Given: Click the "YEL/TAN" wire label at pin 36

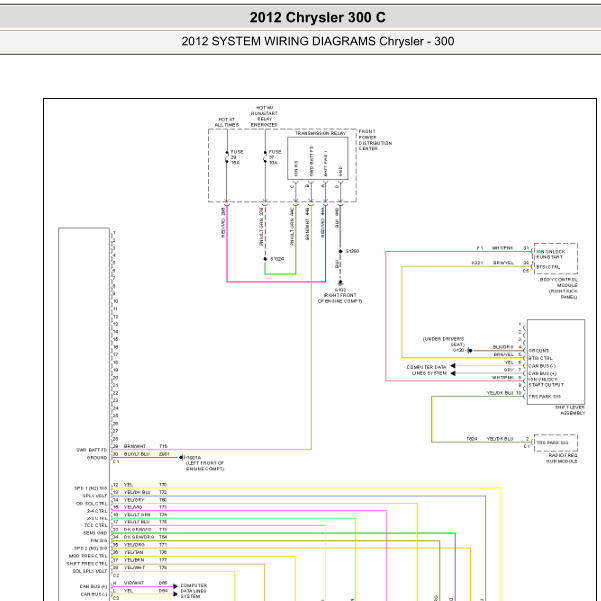Looking at the screenshot, I should click(x=133, y=552).
